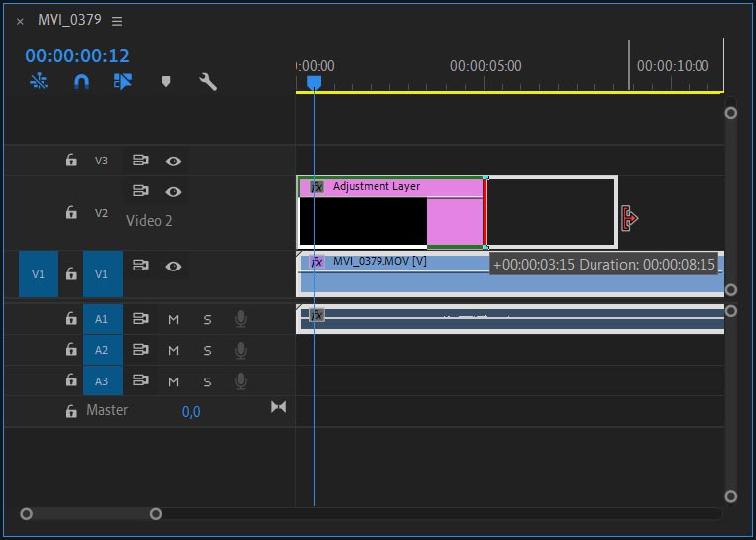Solo audio track A2

207,351
